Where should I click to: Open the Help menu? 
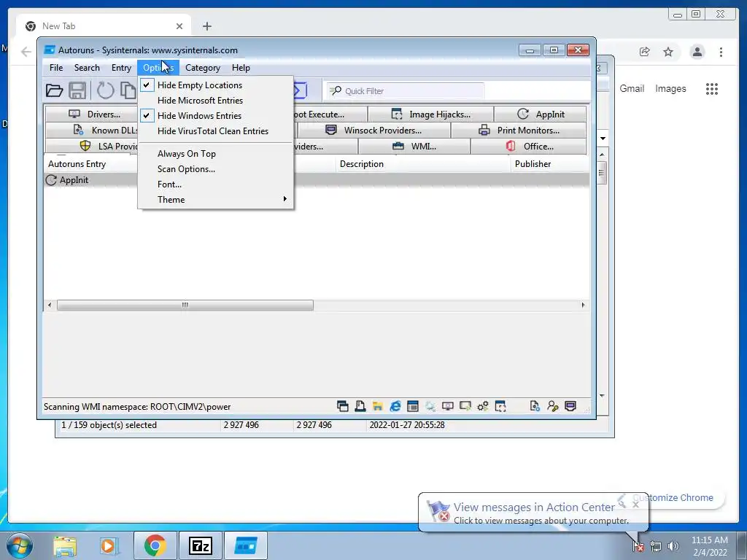click(241, 68)
